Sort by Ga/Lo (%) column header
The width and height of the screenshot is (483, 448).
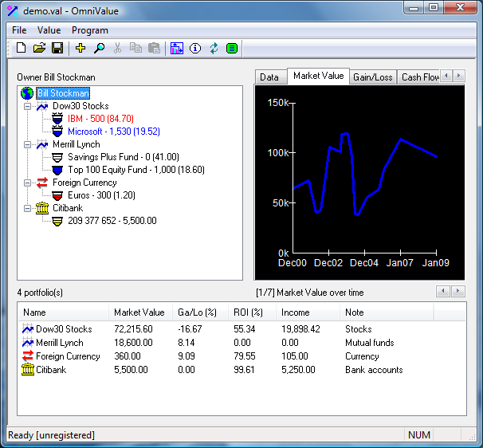point(200,312)
